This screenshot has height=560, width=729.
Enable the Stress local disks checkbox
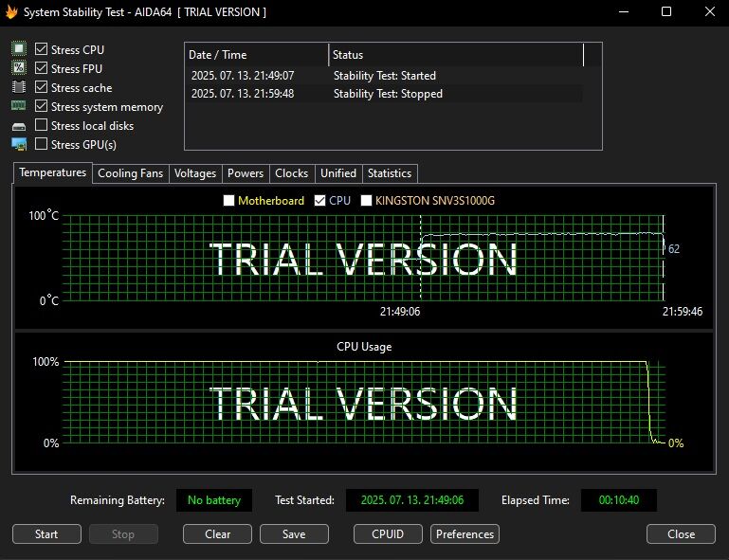pos(41,125)
